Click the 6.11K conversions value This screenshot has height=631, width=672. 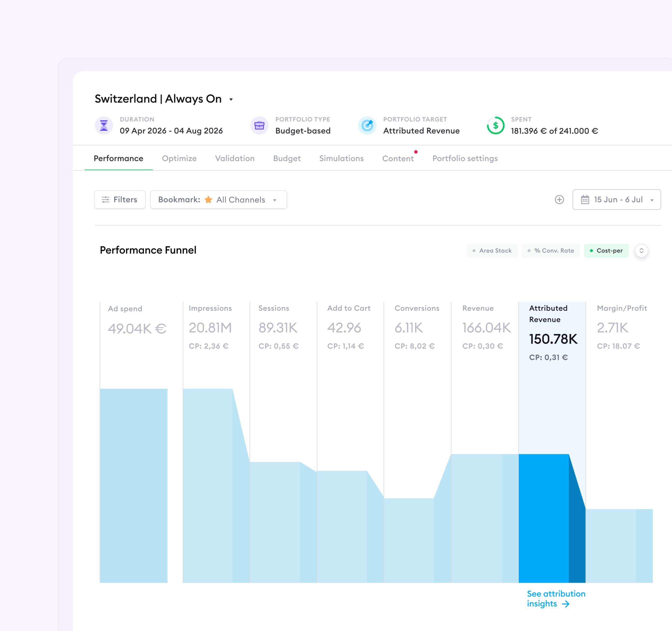[409, 328]
